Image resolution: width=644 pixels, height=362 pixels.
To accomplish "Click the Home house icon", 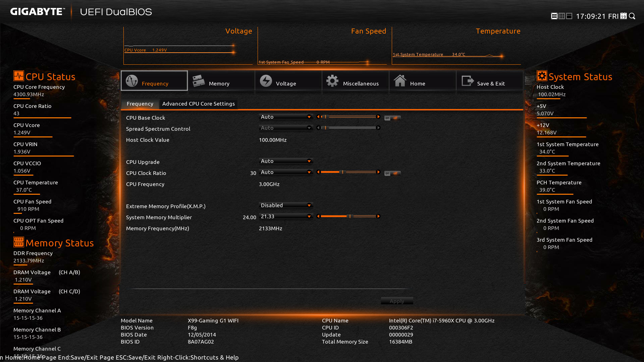I will point(400,81).
